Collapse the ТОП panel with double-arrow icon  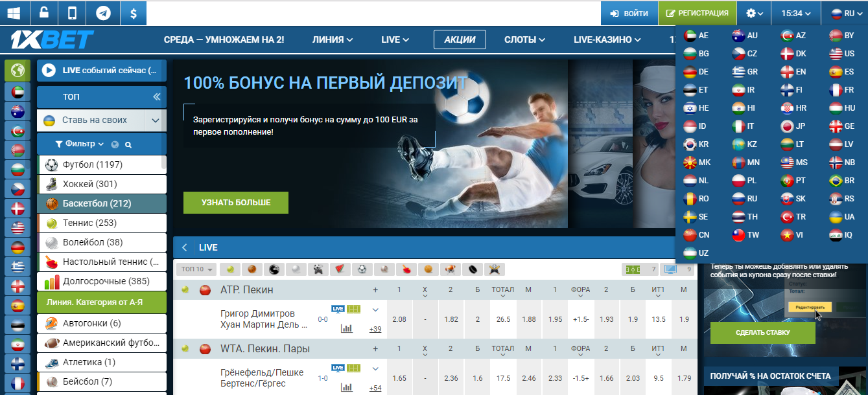(156, 97)
